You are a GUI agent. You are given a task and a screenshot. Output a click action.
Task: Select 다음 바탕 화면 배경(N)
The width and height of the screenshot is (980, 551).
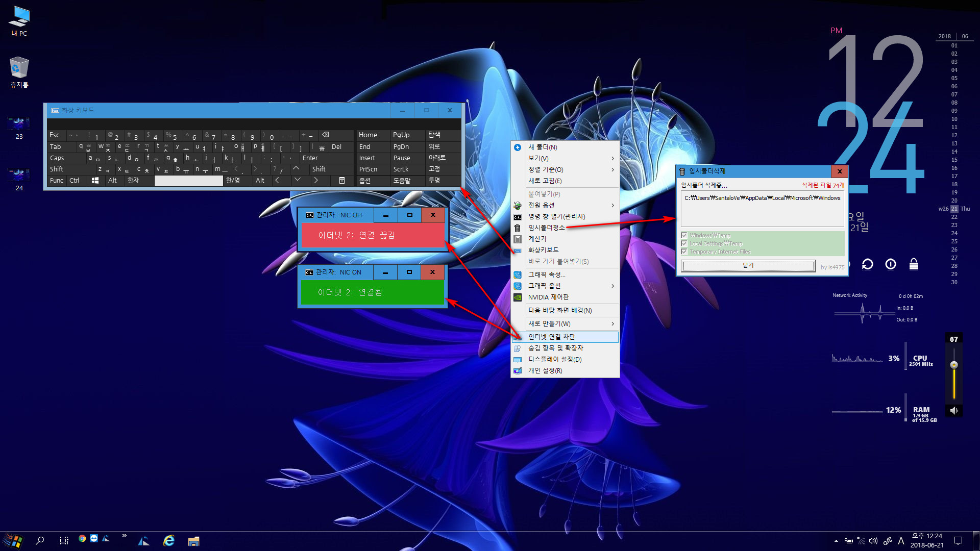click(565, 311)
